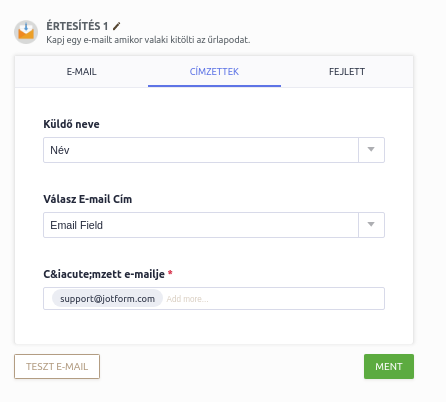Click the ÉRTESÍTÉS 1 title text
Image resolution: width=446 pixels, height=402 pixels.
(x=77, y=26)
